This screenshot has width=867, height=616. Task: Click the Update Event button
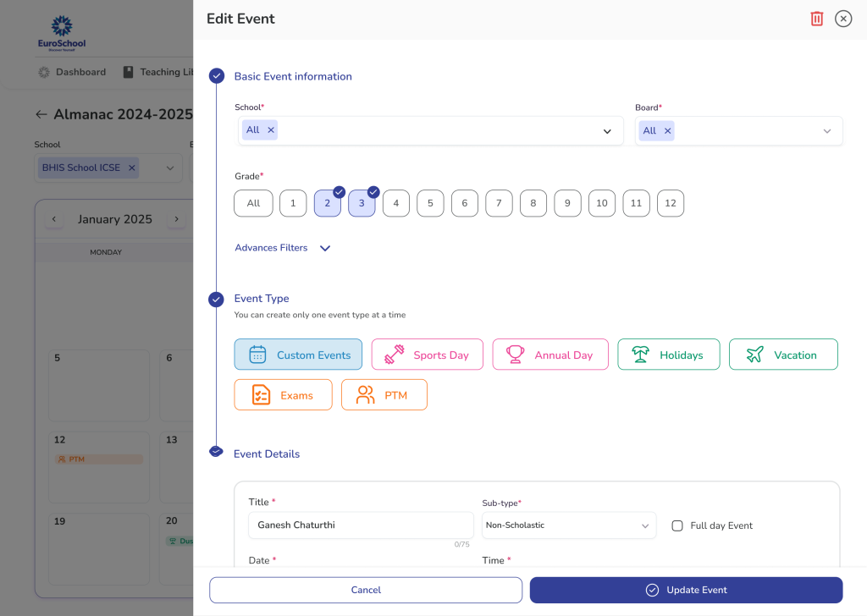[x=686, y=590]
